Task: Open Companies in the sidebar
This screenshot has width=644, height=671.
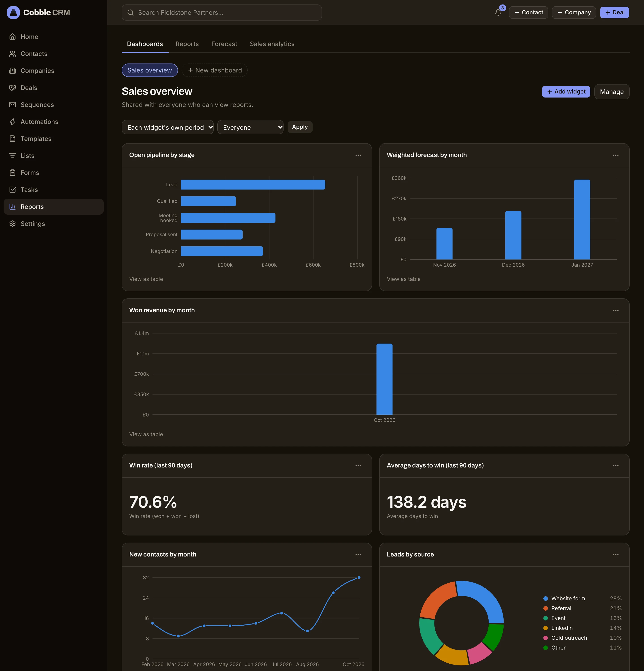Action: (x=53, y=71)
